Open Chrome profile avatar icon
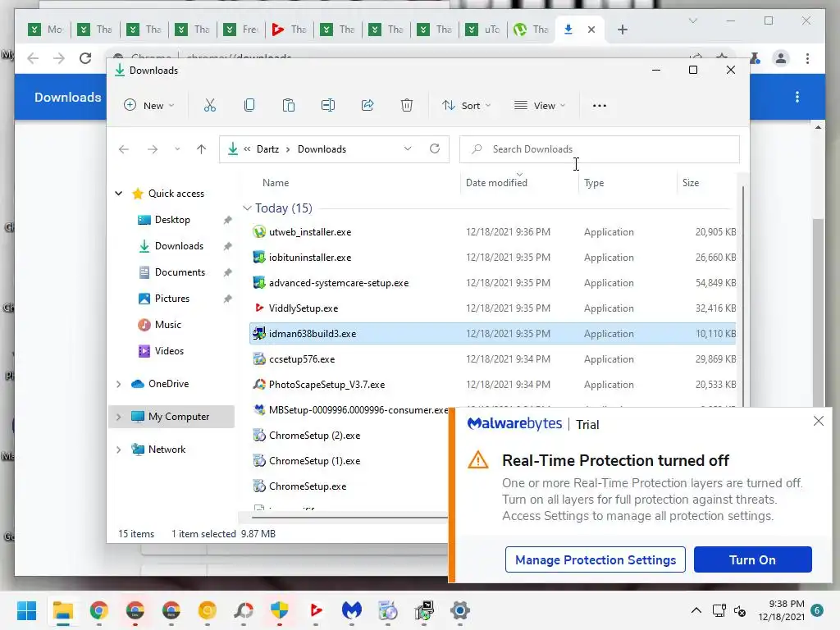840x630 pixels. (781, 58)
